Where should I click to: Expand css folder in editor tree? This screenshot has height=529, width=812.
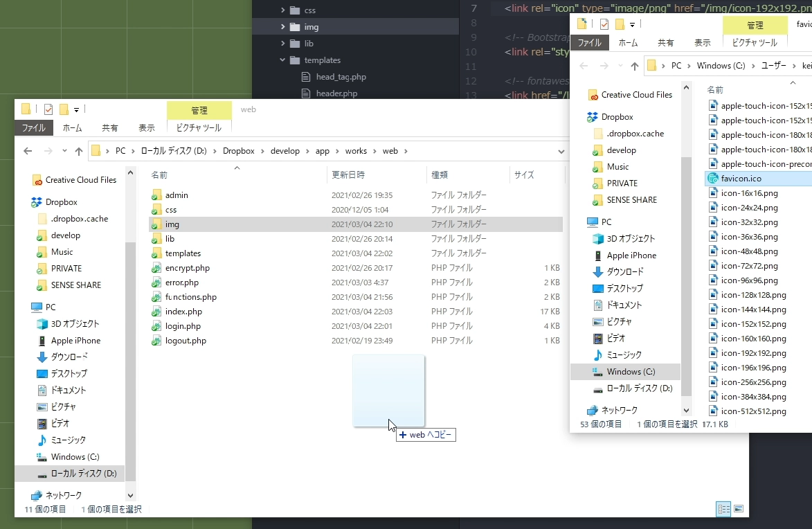click(x=282, y=10)
